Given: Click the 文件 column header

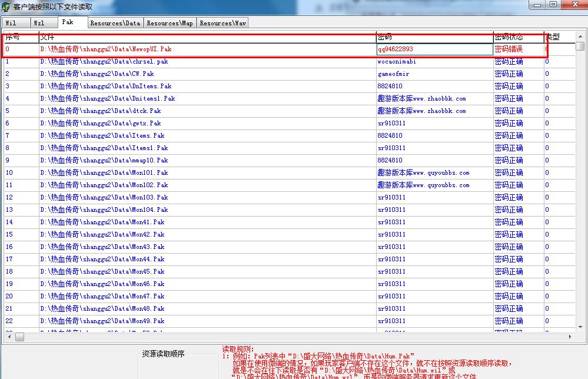Looking at the screenshot, I should click(206, 37).
